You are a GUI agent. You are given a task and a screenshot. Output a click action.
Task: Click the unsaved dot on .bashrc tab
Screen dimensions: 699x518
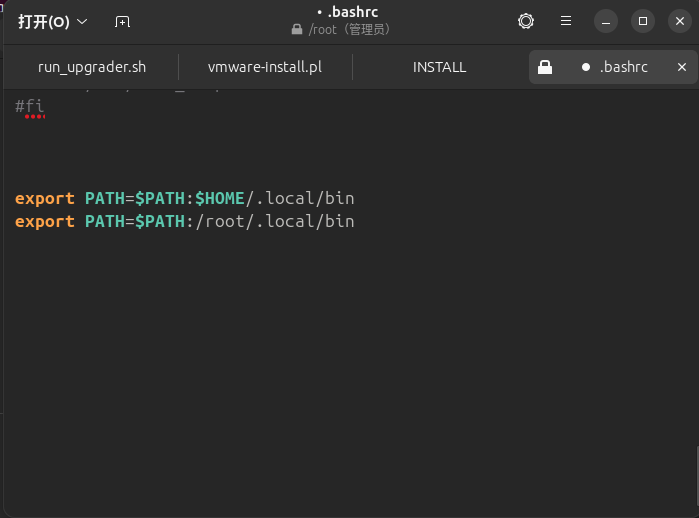coord(586,67)
